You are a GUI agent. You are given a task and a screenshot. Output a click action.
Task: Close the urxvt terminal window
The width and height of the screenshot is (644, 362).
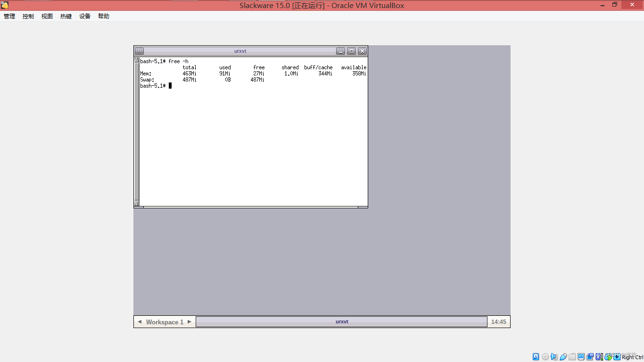362,51
